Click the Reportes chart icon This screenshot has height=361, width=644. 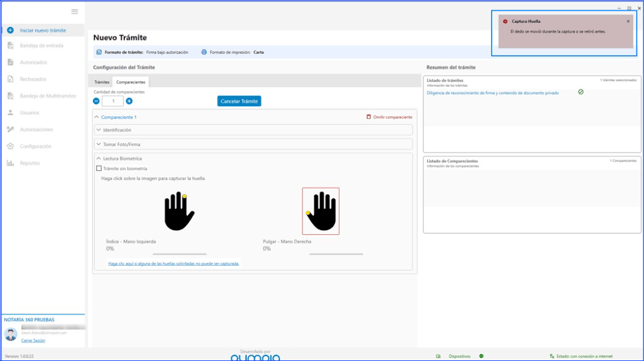pos(10,163)
